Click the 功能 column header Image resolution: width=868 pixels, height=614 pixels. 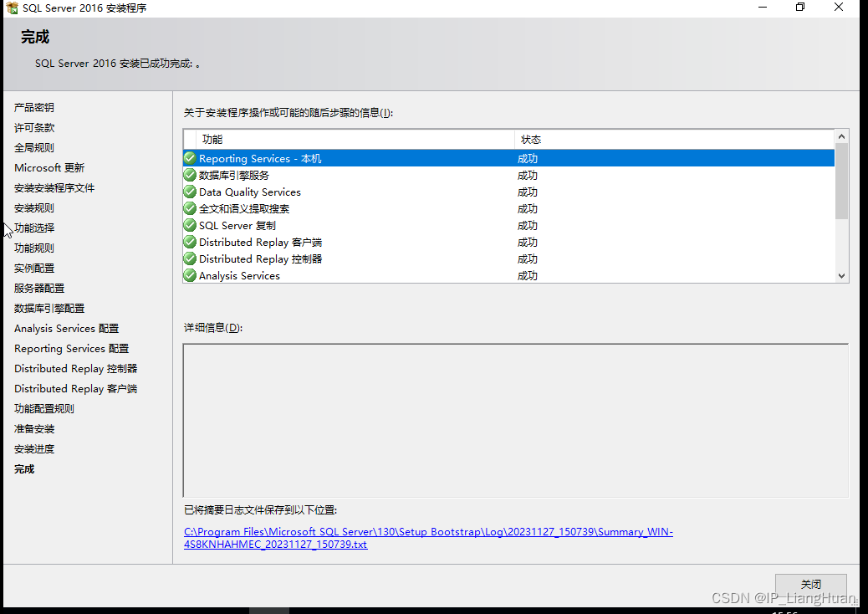[x=355, y=140]
